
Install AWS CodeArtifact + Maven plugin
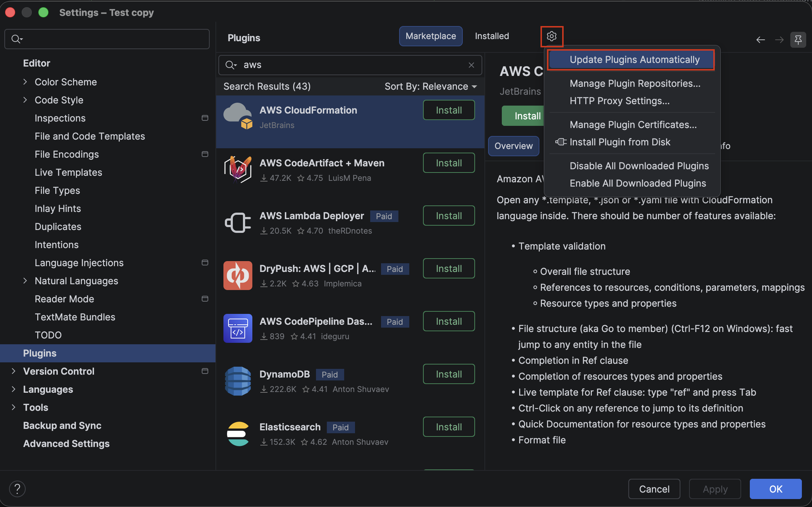[449, 163]
